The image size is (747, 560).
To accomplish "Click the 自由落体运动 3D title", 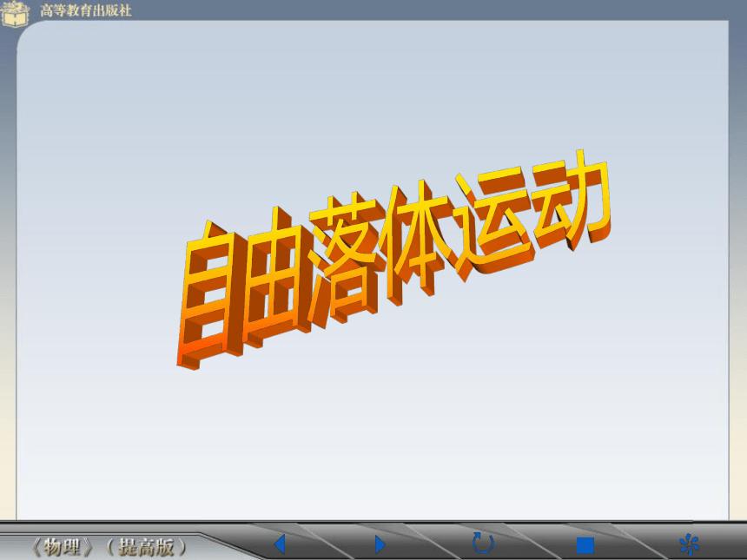I will [x=393, y=260].
